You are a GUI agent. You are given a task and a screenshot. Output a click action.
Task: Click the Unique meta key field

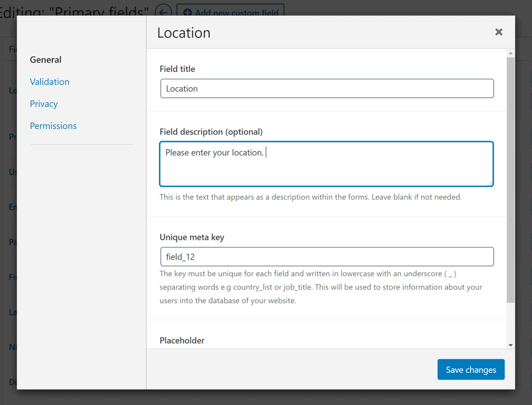coord(327,257)
